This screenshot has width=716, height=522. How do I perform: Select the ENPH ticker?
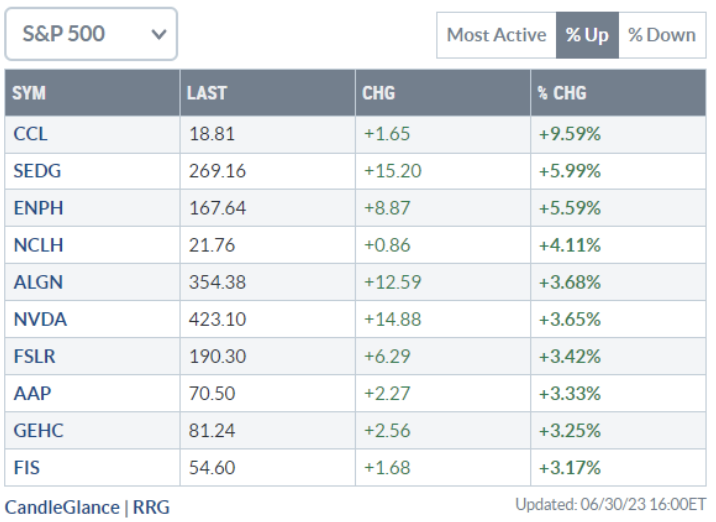click(x=36, y=208)
